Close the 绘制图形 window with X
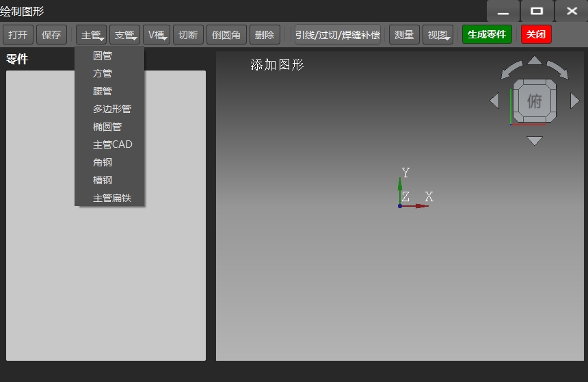Screen dimensions: 588x382 pyautogui.click(x=572, y=11)
